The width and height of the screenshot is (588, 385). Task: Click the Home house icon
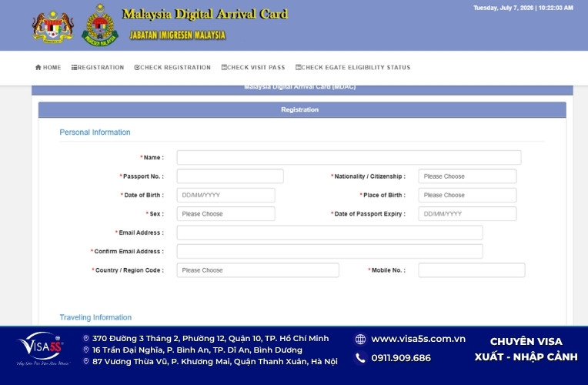tap(38, 68)
